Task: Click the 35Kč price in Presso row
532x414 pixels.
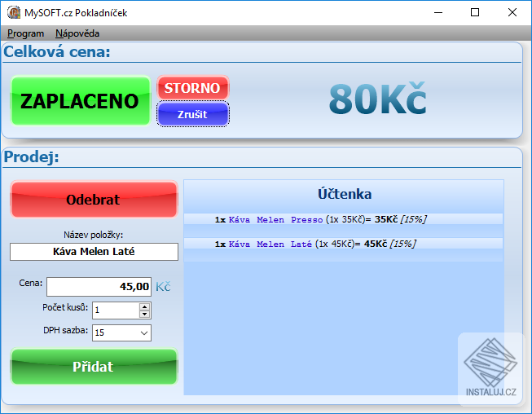Action: (x=386, y=219)
